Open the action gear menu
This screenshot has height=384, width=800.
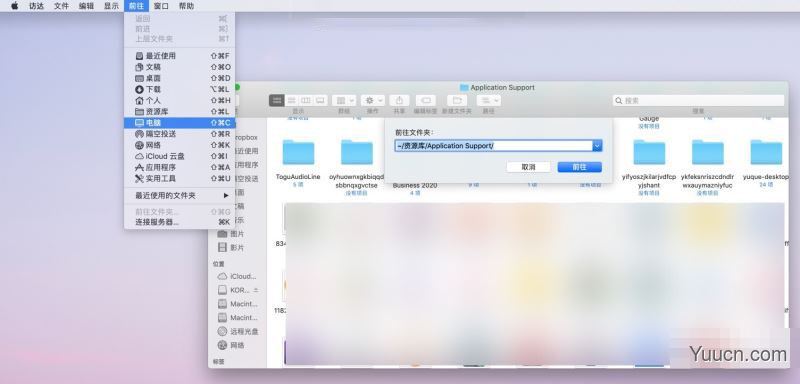[x=373, y=100]
